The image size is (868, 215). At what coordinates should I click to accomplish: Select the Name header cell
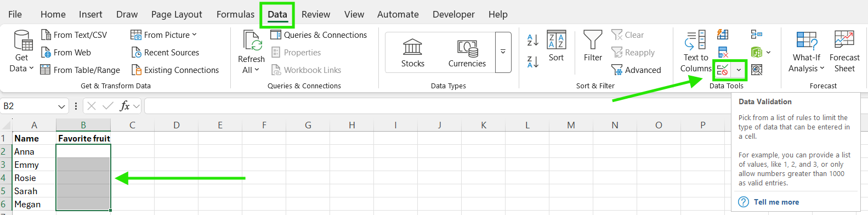click(x=34, y=138)
